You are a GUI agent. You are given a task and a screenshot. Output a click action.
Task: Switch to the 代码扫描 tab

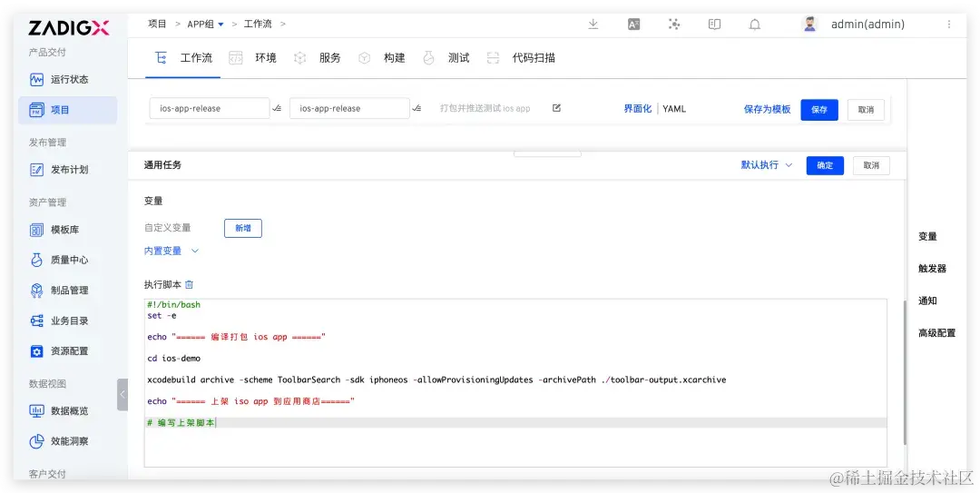pyautogui.click(x=521, y=58)
